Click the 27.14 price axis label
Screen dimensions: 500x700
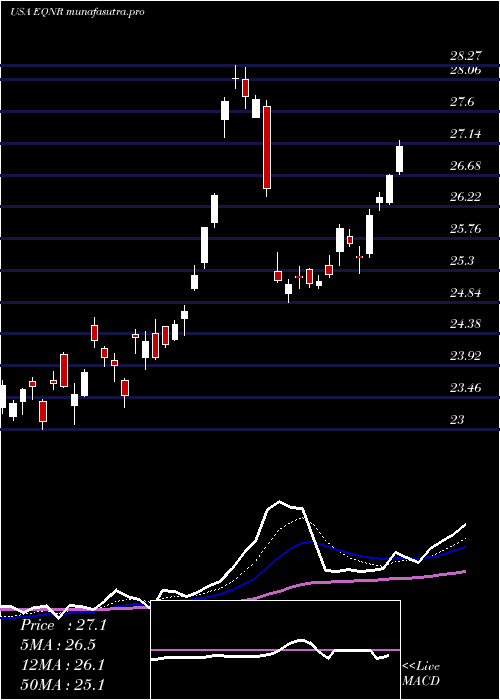(x=466, y=133)
